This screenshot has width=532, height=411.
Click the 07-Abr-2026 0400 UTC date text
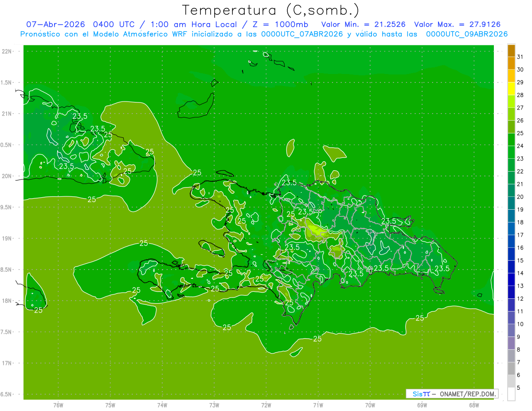click(x=81, y=24)
